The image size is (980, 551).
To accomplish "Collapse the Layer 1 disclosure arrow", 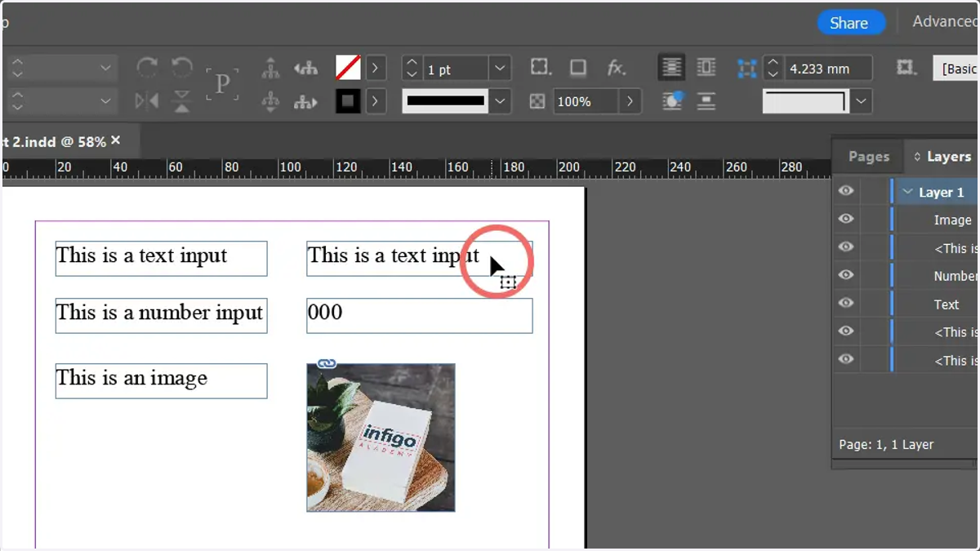I will (907, 192).
